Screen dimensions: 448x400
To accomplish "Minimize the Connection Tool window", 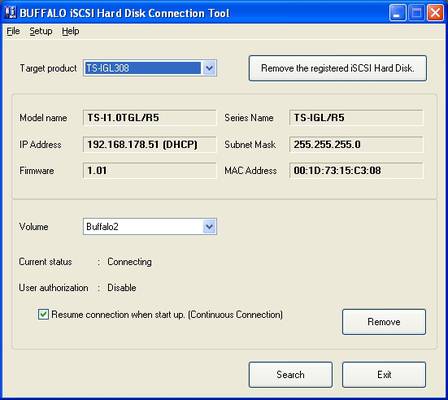I will click(x=397, y=13).
